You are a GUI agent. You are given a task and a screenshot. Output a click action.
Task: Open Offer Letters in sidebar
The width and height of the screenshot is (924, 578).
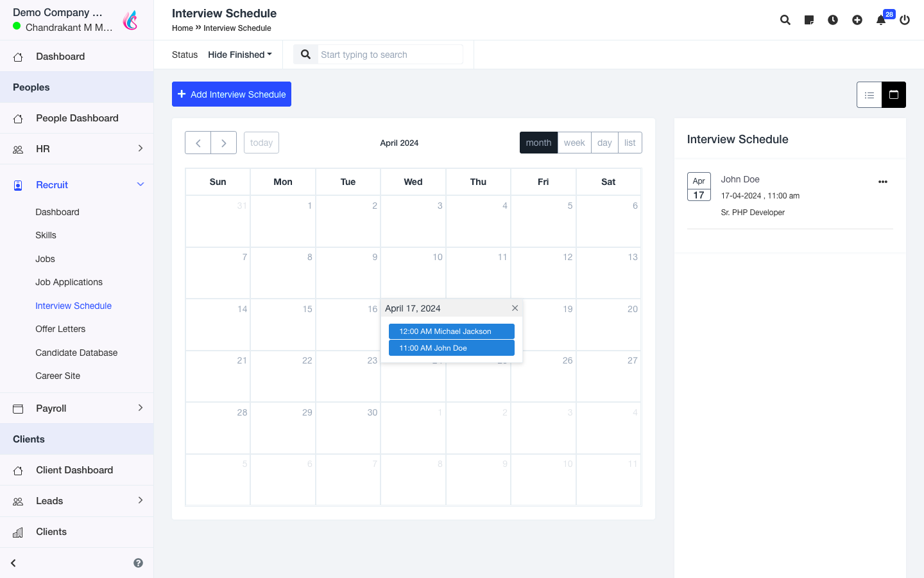tap(60, 329)
